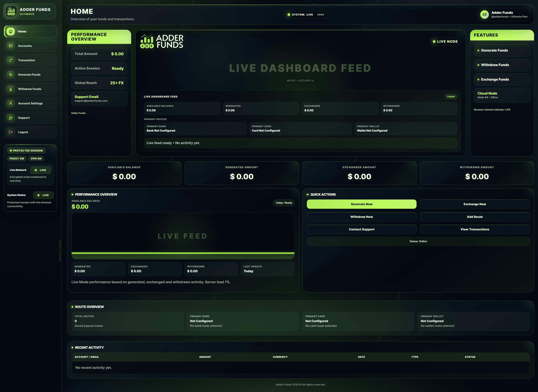Click the Transaction arrows icon

click(x=11, y=60)
